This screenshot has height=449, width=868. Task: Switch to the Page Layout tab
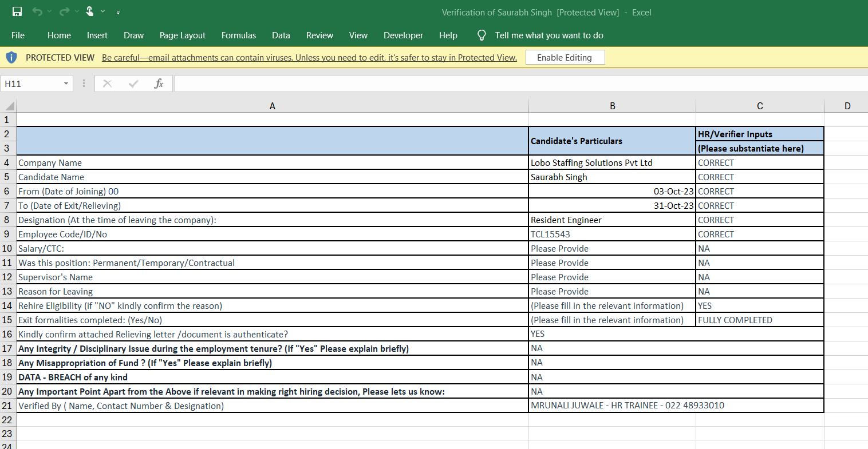click(x=182, y=35)
